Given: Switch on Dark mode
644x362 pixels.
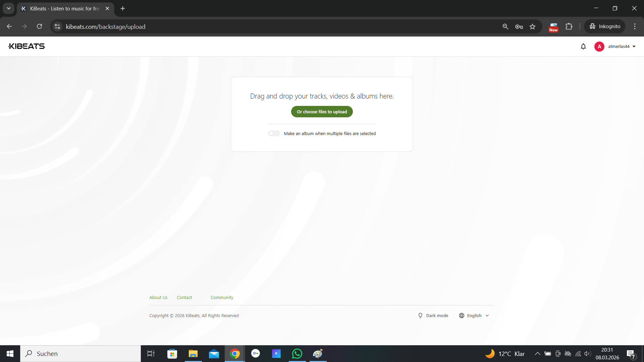Looking at the screenshot, I should click(433, 315).
